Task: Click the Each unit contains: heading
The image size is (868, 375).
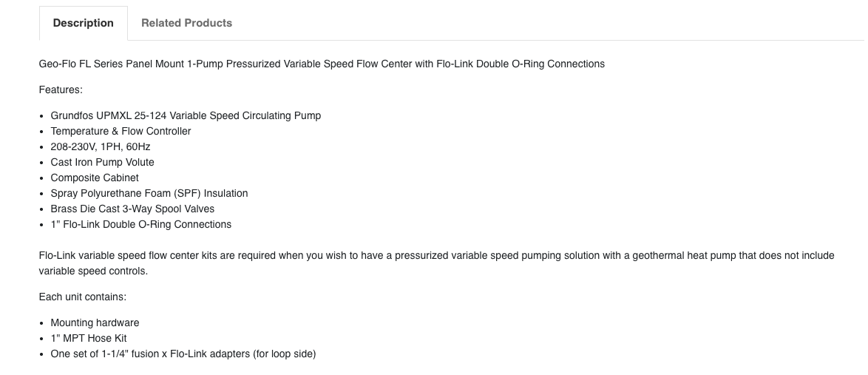Action: 83,297
